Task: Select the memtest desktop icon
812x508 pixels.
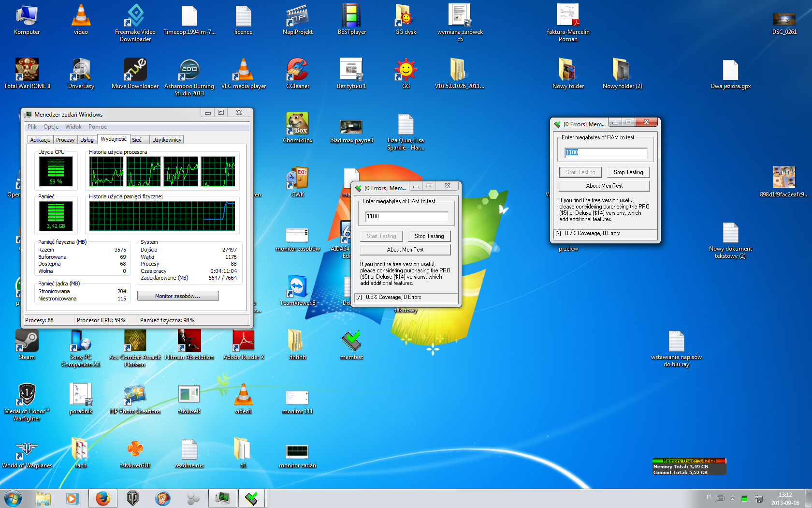Action: 352,345
